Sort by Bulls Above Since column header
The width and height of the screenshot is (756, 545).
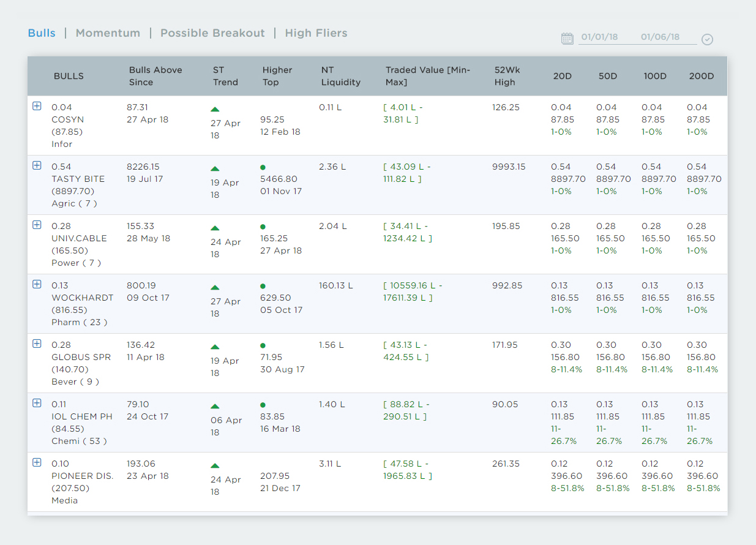155,76
